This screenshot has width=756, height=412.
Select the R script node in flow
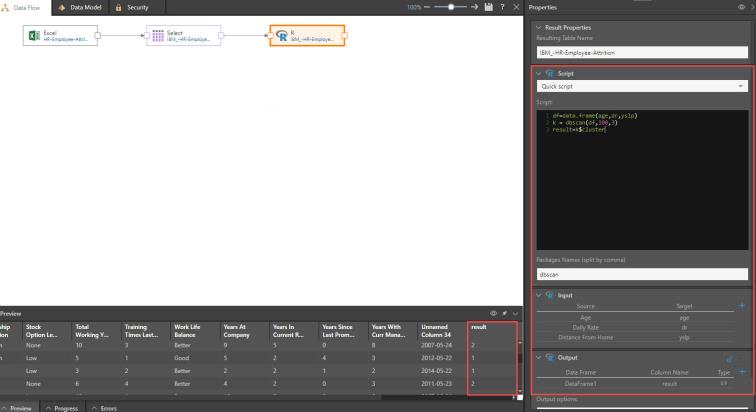point(306,36)
